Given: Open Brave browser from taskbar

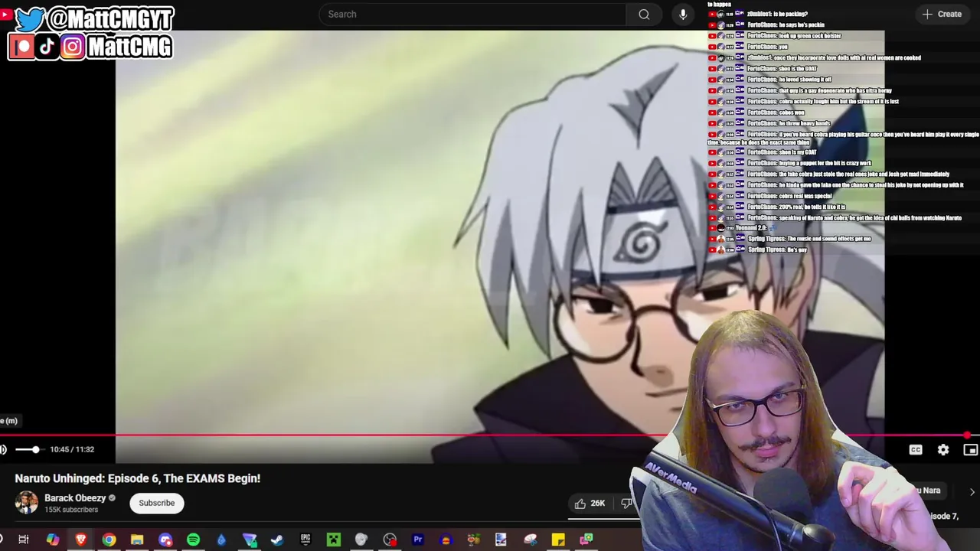Looking at the screenshot, I should click(80, 540).
